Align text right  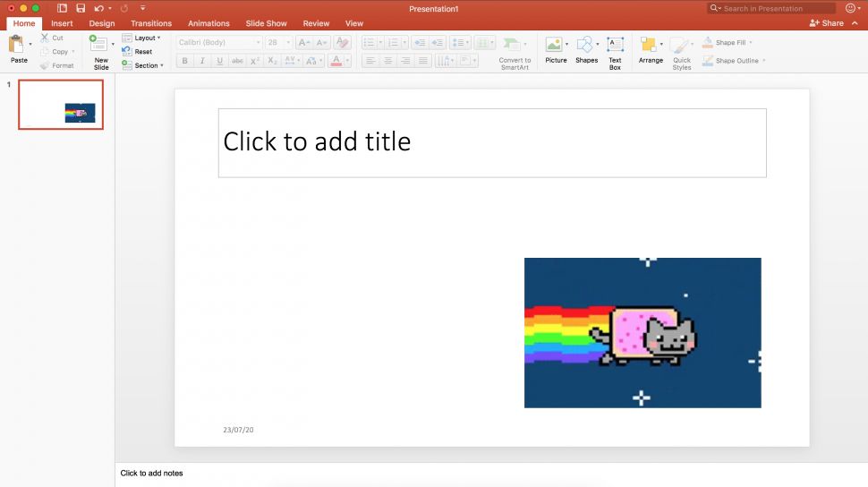click(405, 61)
